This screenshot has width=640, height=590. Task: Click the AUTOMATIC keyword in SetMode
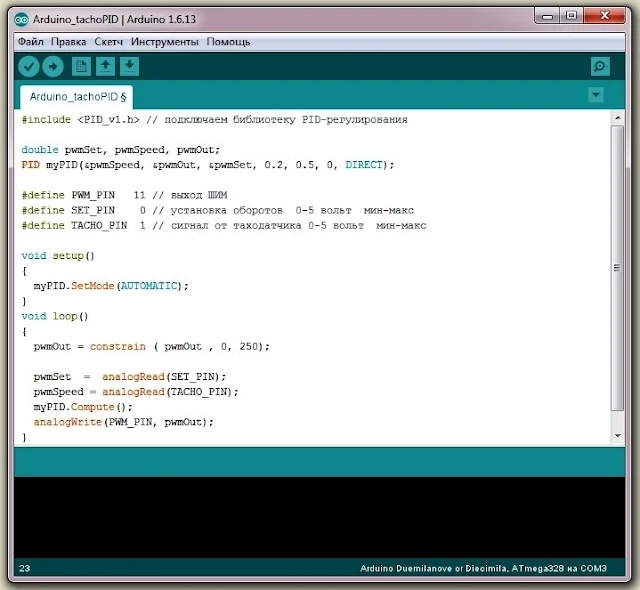coord(149,286)
